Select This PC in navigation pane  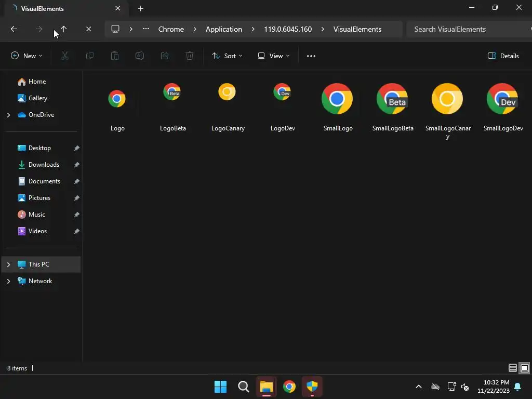41,264
